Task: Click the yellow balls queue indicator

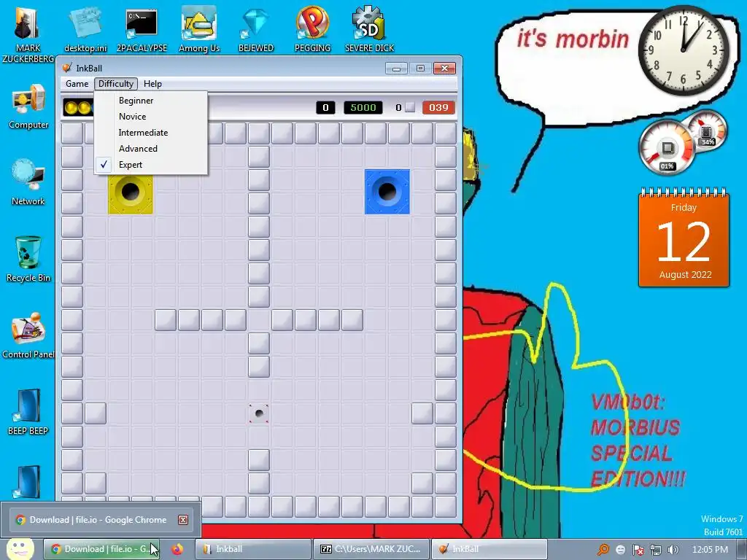Action: pos(79,108)
